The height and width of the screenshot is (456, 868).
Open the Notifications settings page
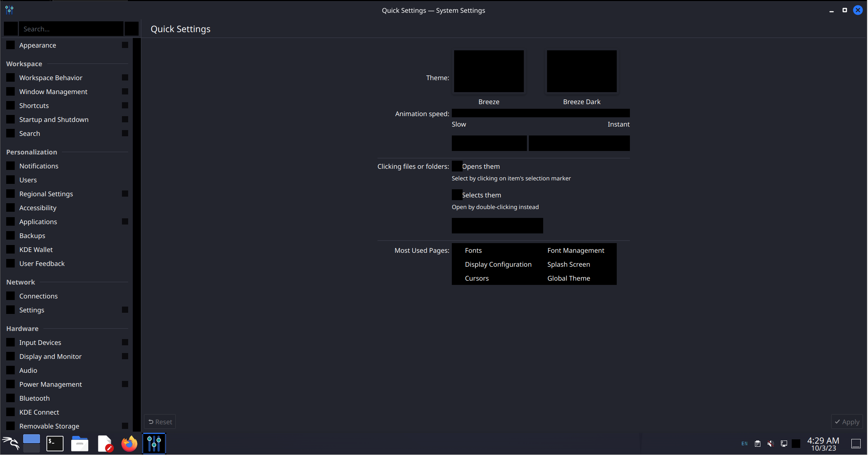39,166
